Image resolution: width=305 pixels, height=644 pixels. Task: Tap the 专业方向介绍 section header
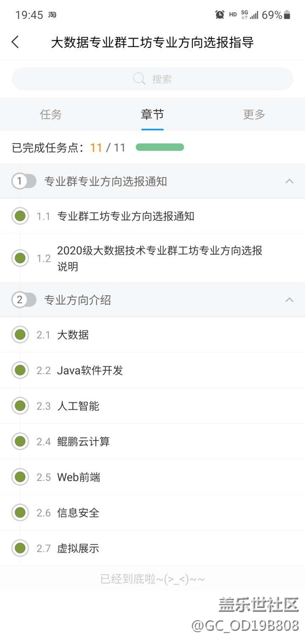coord(78,300)
